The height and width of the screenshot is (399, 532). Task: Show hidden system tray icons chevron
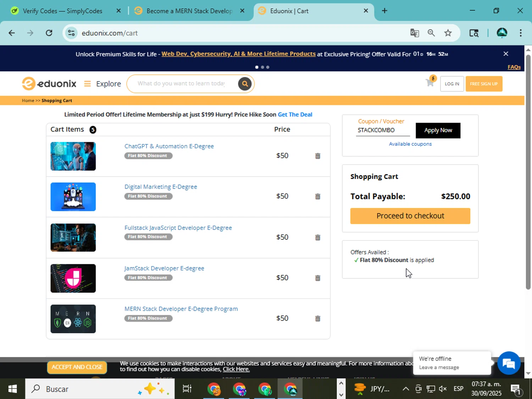click(x=406, y=389)
